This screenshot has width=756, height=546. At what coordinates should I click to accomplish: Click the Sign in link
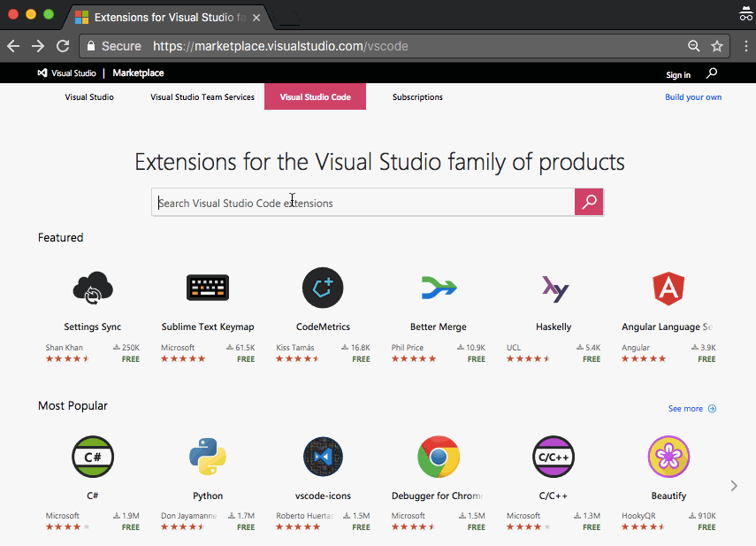click(x=678, y=74)
